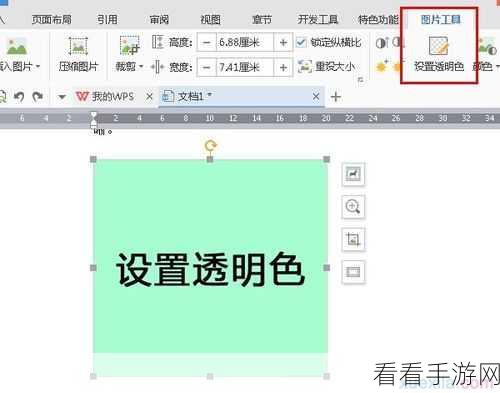This screenshot has width=500, height=393.
Task: Close the My WPS (我的WPS) tab
Action: (149, 97)
